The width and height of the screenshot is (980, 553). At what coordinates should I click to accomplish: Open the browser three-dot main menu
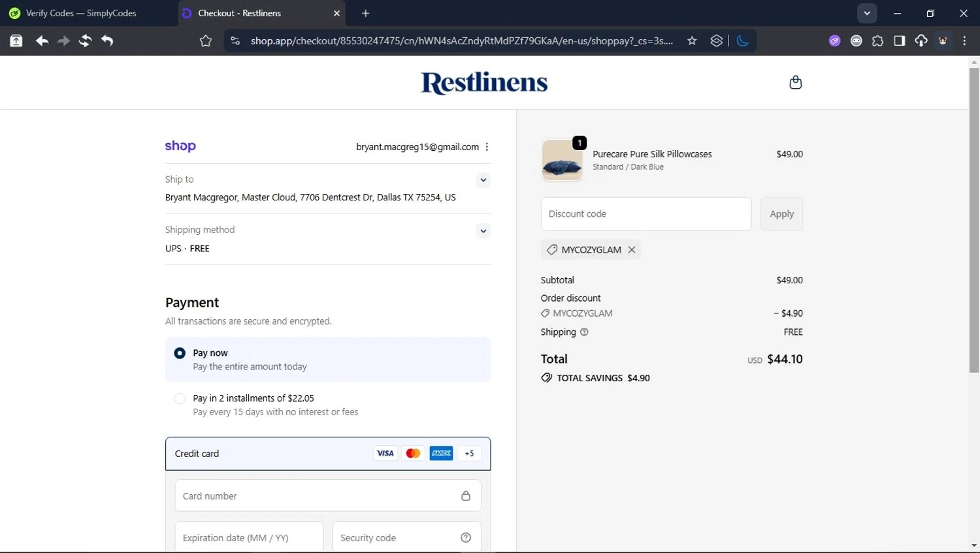(x=964, y=40)
